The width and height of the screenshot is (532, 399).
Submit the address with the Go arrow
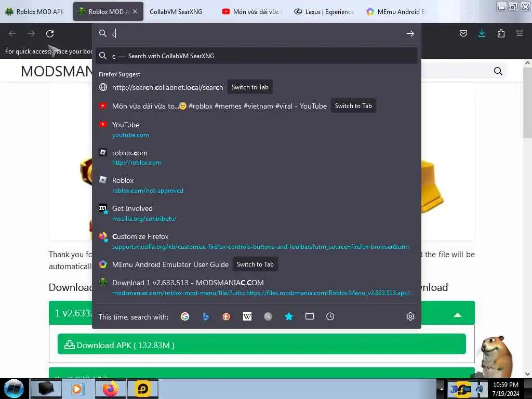pos(410,34)
